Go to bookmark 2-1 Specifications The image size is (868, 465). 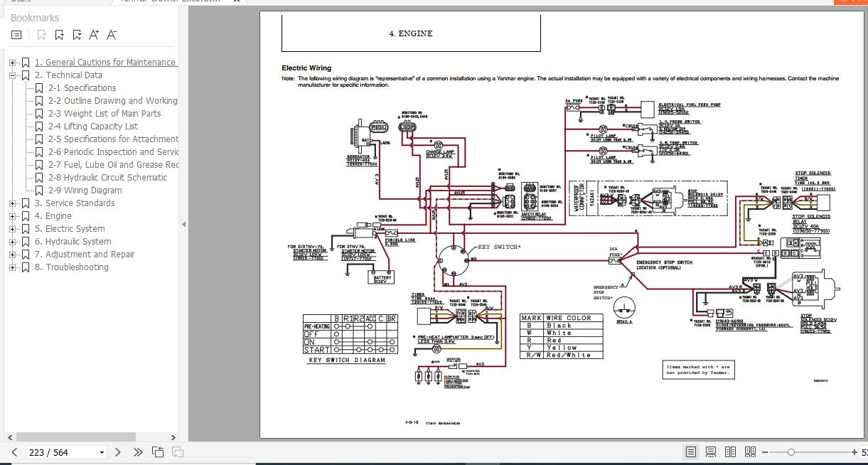click(82, 88)
